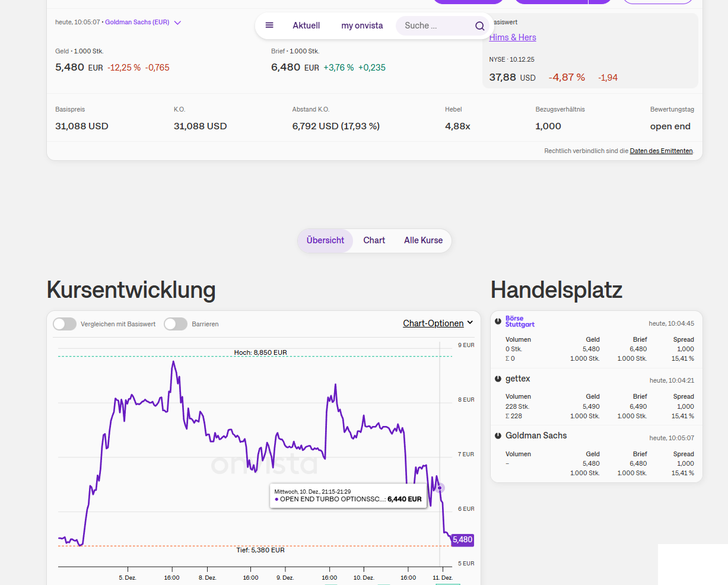Click the chart tooltip showing 6,440 EUR
This screenshot has width=728, height=585.
[x=348, y=495]
